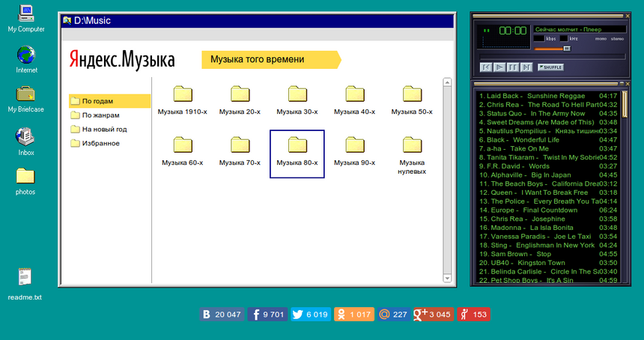
Task: Collapse the playlist with round button
Action: point(622,84)
